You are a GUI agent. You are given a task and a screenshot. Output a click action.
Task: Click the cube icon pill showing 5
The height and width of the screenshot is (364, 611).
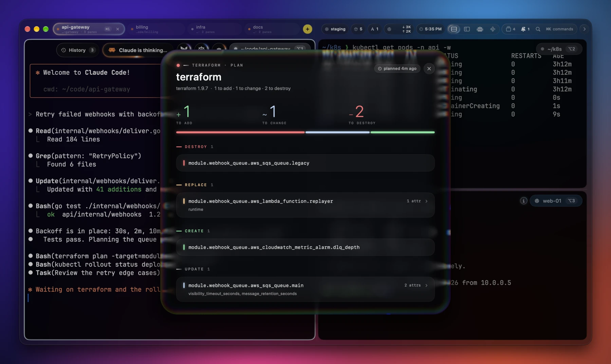pyautogui.click(x=358, y=29)
